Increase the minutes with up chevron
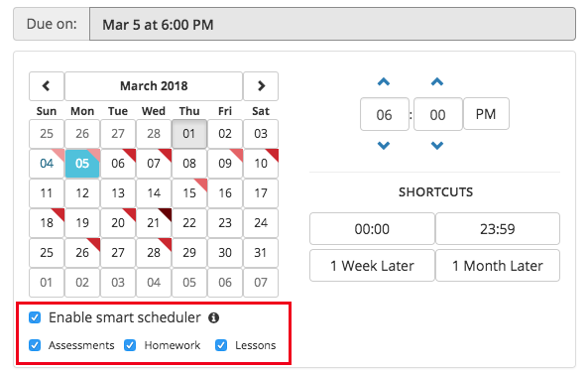 pyautogui.click(x=437, y=81)
